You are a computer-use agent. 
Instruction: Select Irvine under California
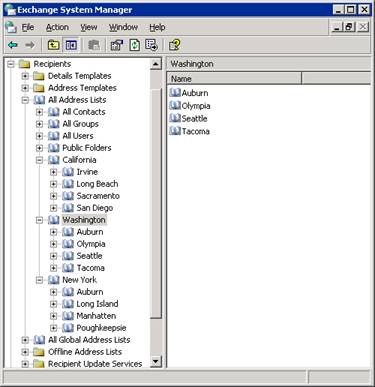tap(87, 172)
